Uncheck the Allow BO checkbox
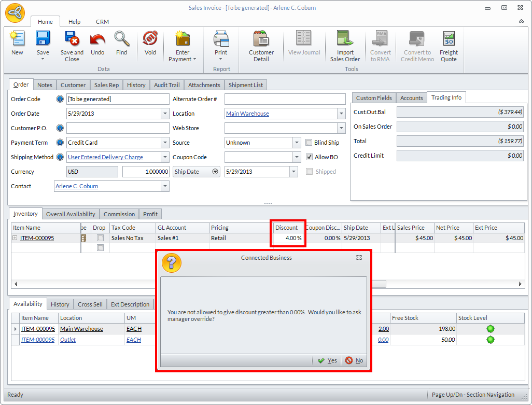 (309, 157)
